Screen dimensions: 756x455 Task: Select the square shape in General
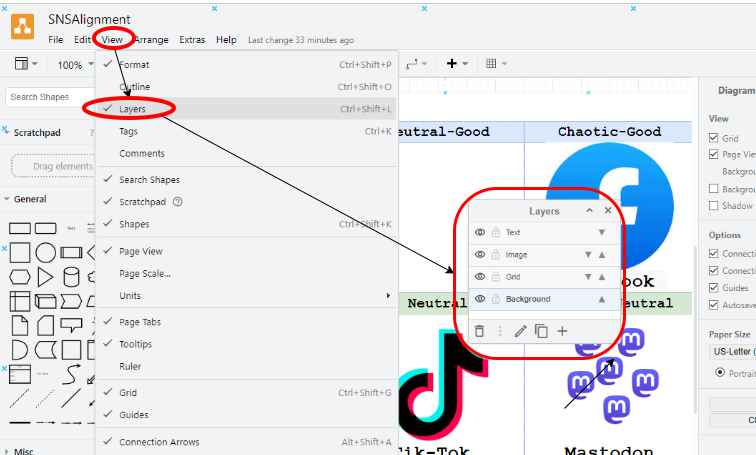20,252
